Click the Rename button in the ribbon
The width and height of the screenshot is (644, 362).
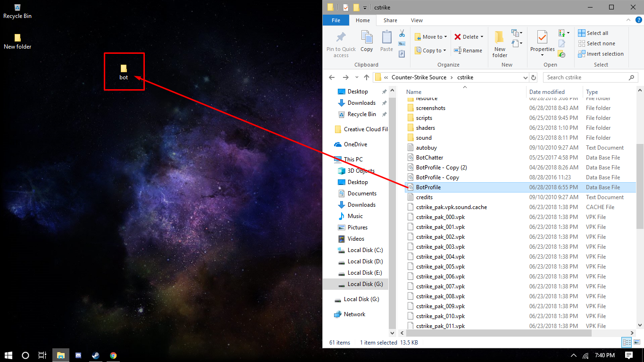(468, 51)
